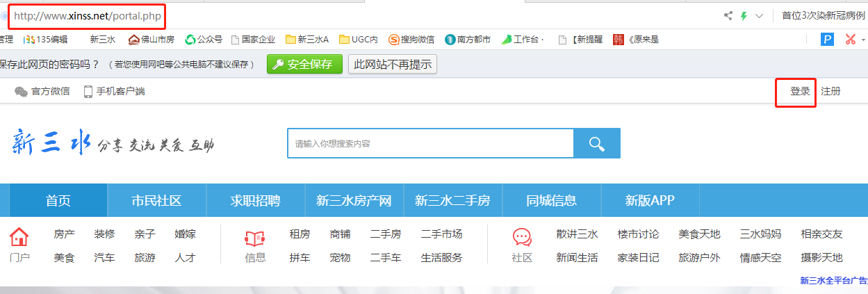Click the magnifier search button
This screenshot has height=294, width=868.
point(596,143)
